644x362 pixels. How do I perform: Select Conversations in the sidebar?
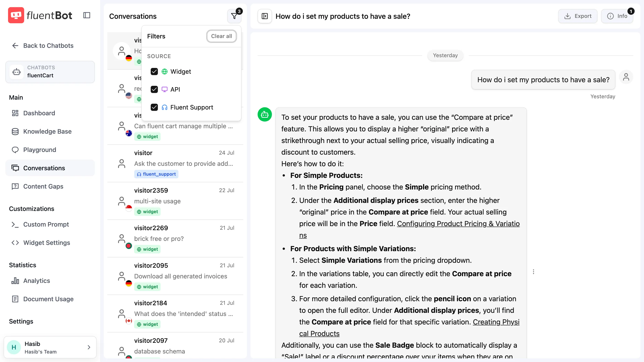click(50, 168)
